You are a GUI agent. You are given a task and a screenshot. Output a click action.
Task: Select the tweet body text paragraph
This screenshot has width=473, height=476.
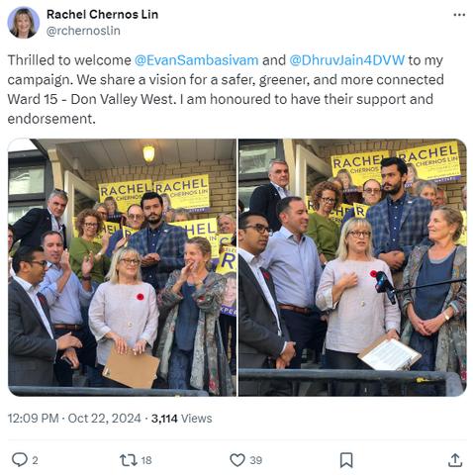226,89
